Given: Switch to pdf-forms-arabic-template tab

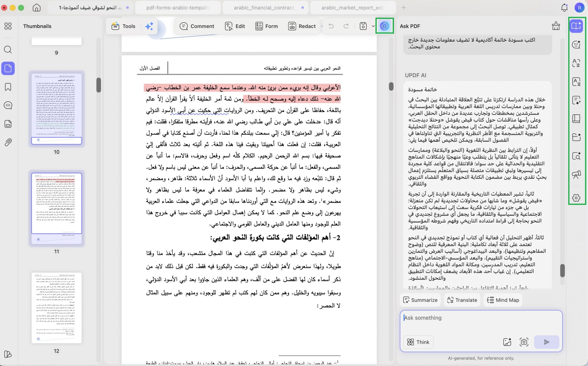Looking at the screenshot, I should click(178, 8).
